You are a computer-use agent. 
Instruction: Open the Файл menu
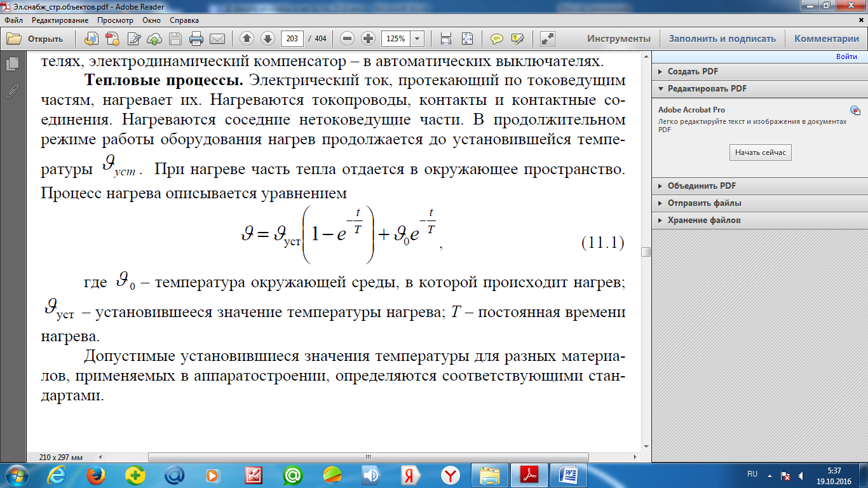13,20
